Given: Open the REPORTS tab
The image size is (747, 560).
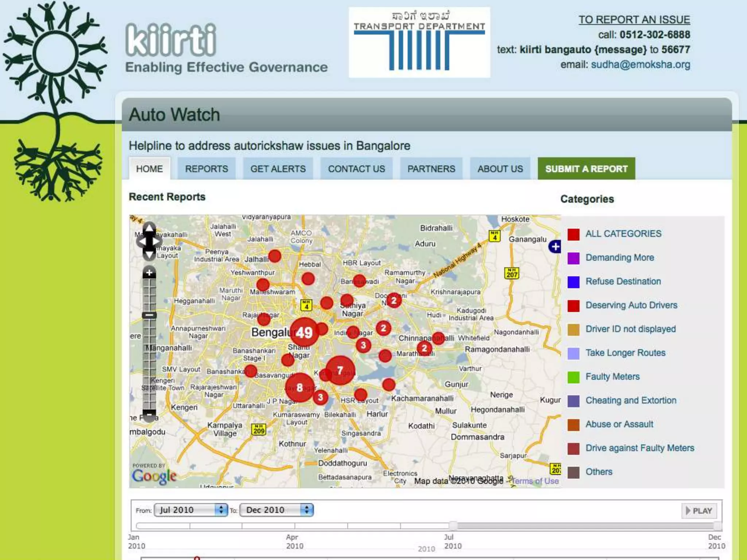Looking at the screenshot, I should [x=206, y=169].
